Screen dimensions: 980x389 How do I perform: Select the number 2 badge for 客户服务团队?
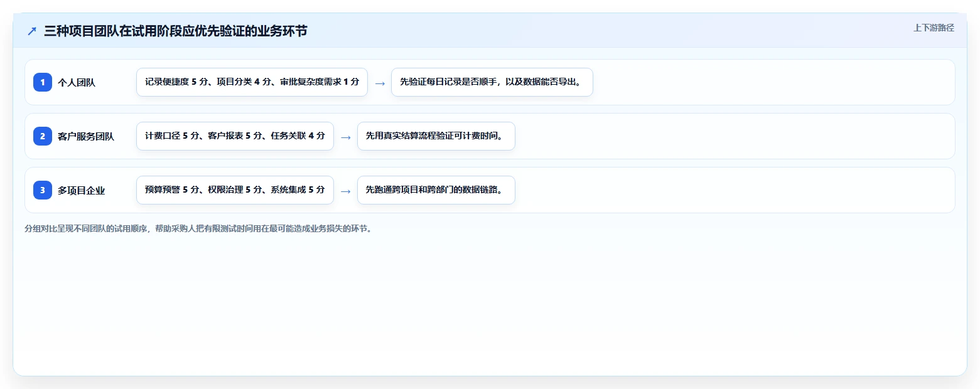pyautogui.click(x=43, y=136)
